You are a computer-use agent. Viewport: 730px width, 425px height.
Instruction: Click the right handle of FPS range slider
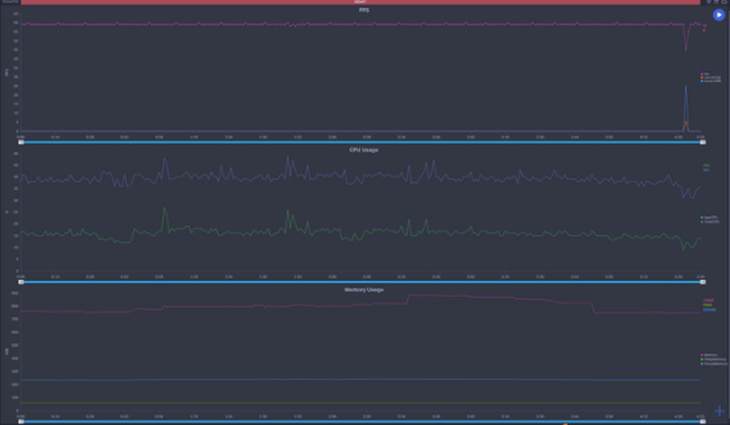coord(702,142)
